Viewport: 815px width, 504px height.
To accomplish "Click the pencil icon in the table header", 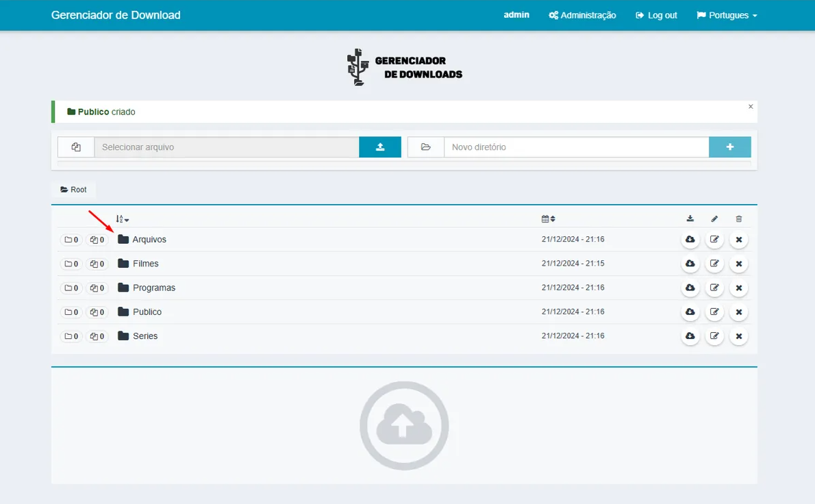I will [714, 218].
